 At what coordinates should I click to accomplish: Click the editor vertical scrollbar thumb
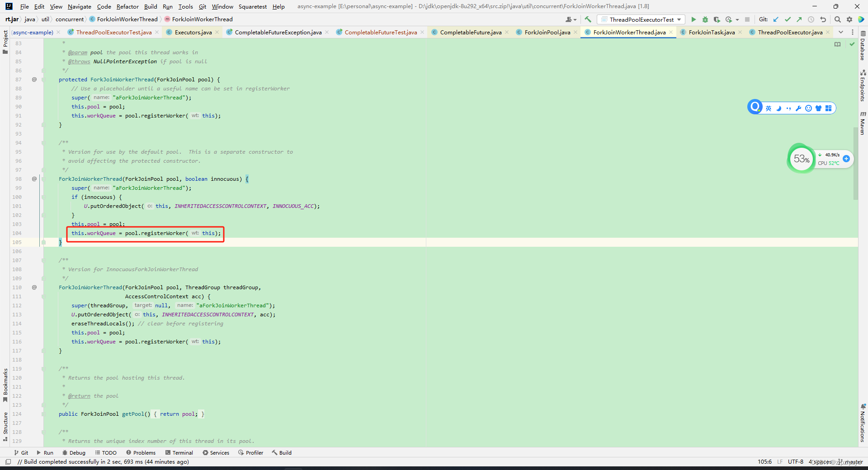(x=855, y=163)
